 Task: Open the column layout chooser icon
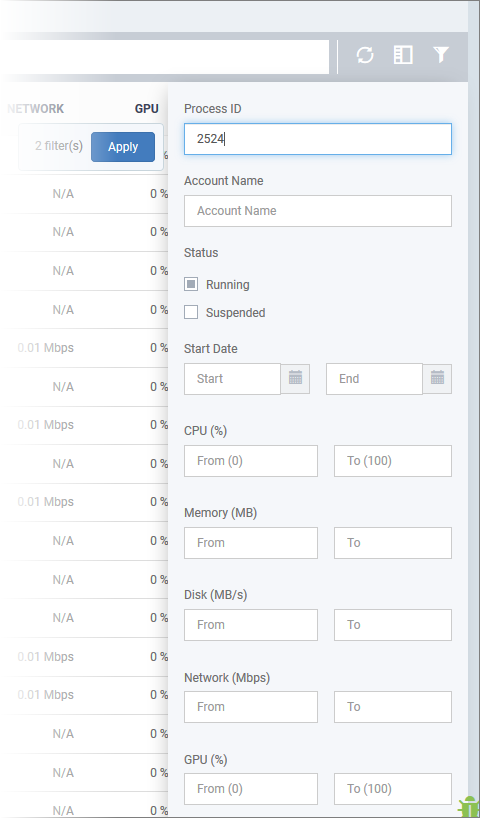click(x=403, y=55)
